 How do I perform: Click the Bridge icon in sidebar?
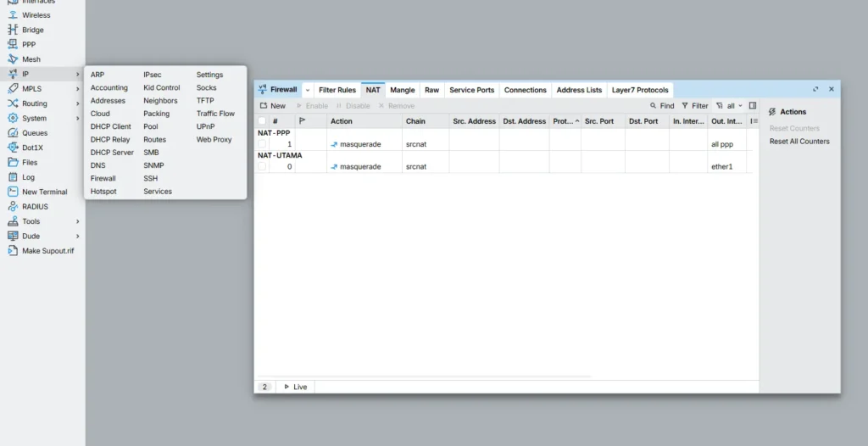pyautogui.click(x=13, y=30)
